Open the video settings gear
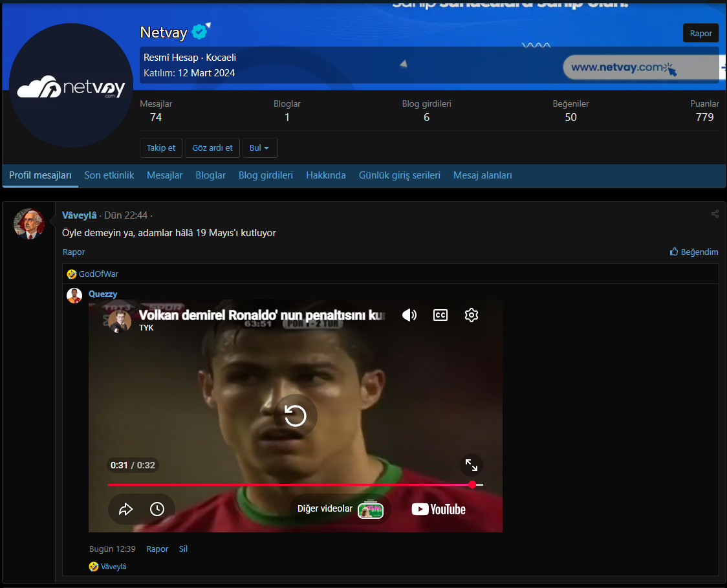 tap(471, 315)
